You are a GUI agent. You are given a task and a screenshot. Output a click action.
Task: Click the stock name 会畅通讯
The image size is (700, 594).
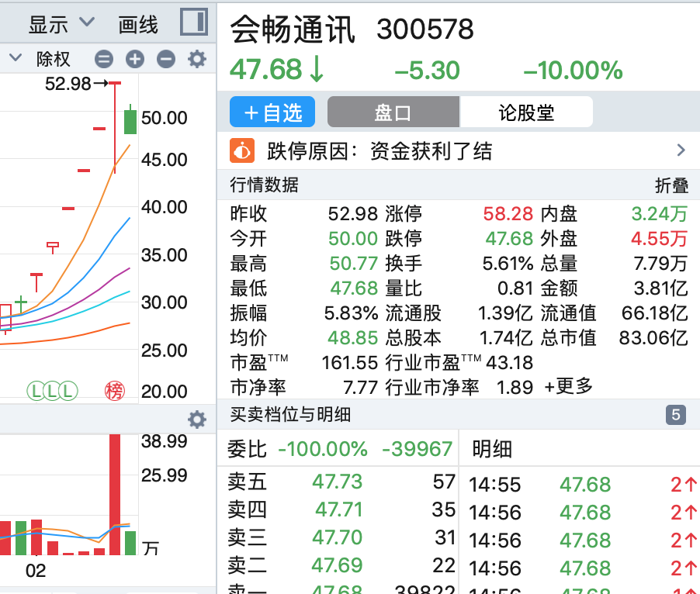coord(293,29)
